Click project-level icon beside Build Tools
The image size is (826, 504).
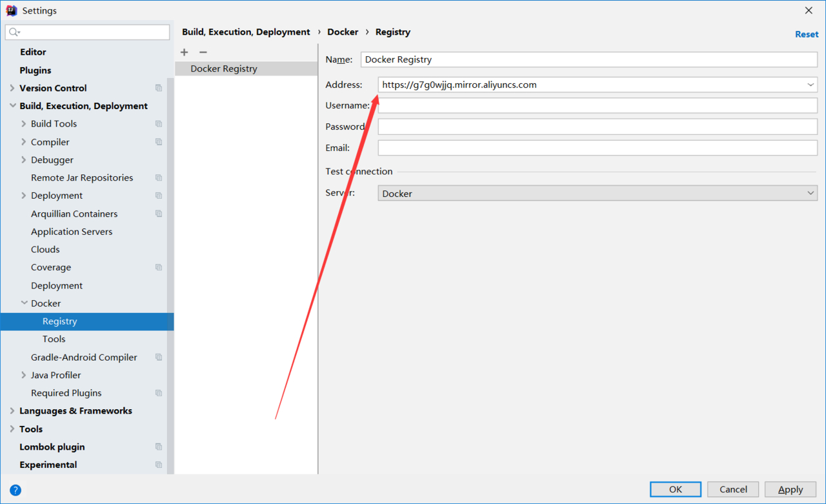point(159,124)
